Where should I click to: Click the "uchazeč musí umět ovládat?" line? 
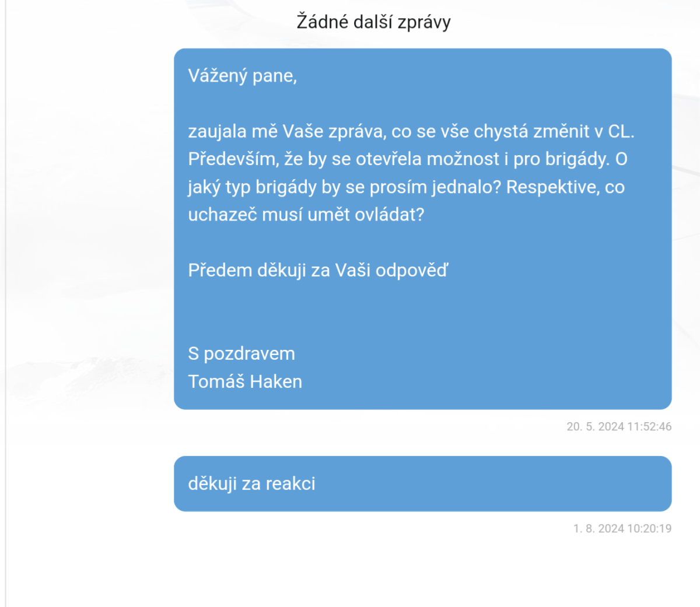(306, 215)
